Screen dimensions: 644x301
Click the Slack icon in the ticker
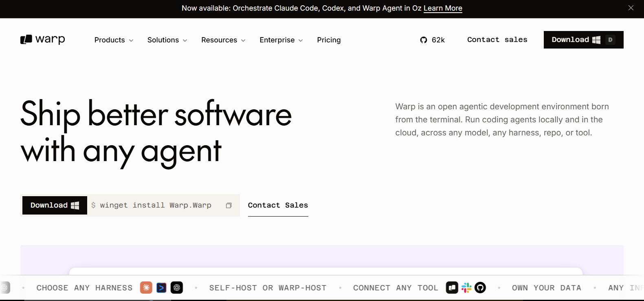(466, 288)
